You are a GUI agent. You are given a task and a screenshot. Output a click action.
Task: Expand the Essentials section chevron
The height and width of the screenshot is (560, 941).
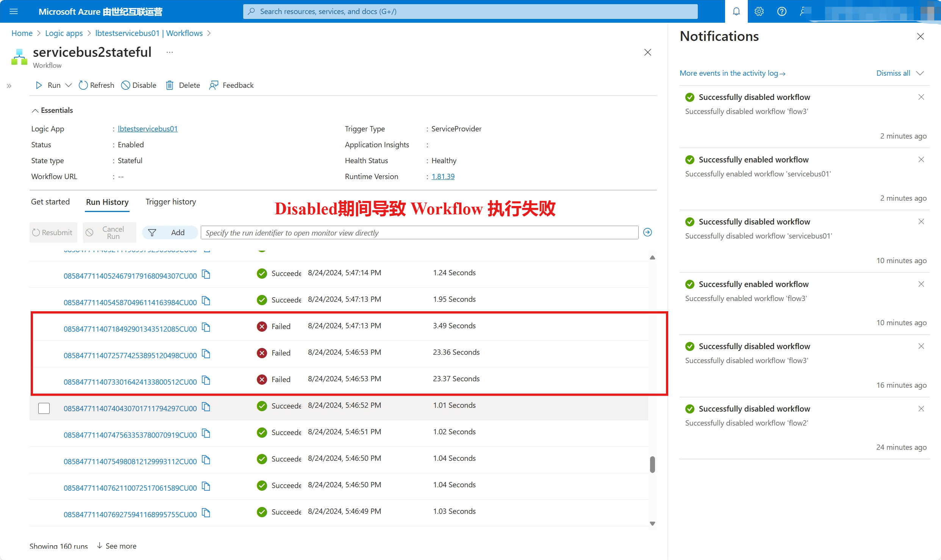point(35,111)
